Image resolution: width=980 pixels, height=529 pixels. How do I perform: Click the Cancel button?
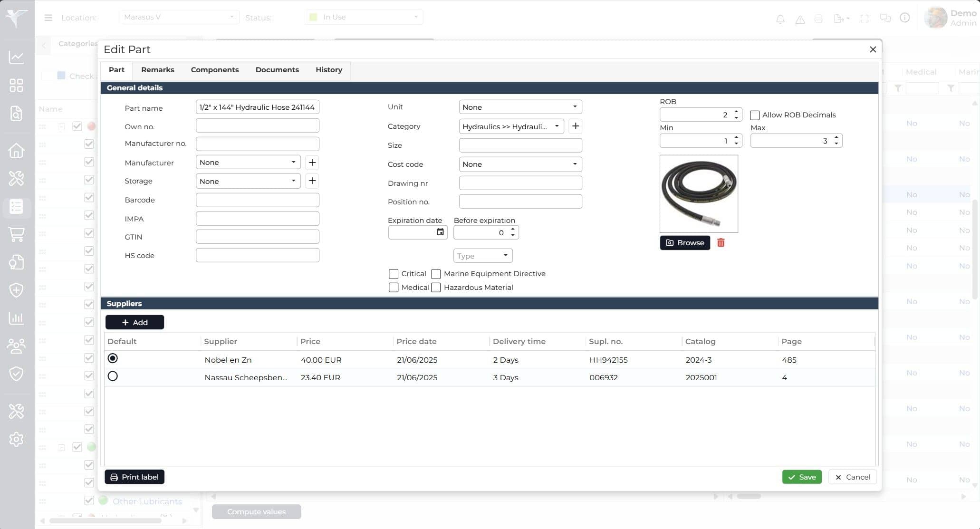(x=852, y=477)
